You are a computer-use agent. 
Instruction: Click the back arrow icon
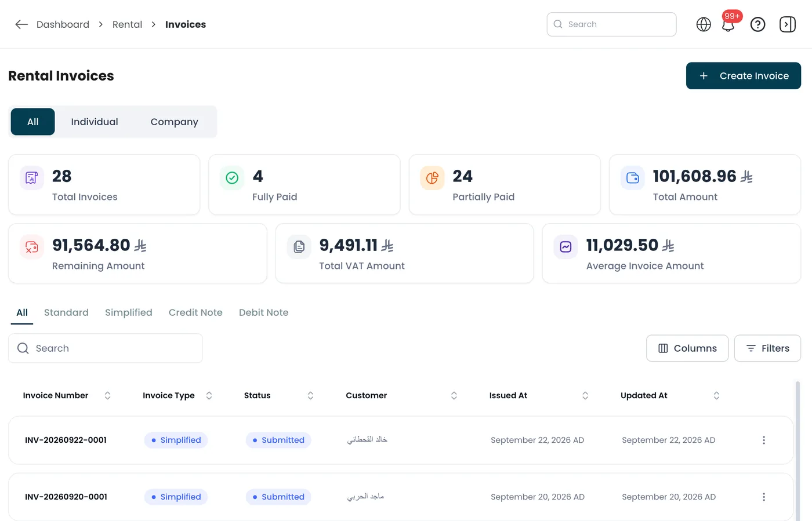(x=21, y=24)
